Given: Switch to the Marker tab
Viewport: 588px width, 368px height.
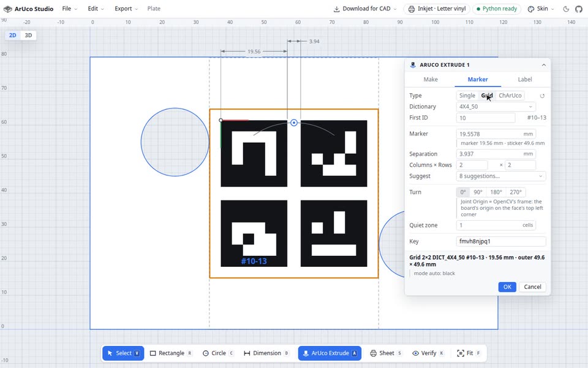Looking at the screenshot, I should (x=477, y=79).
